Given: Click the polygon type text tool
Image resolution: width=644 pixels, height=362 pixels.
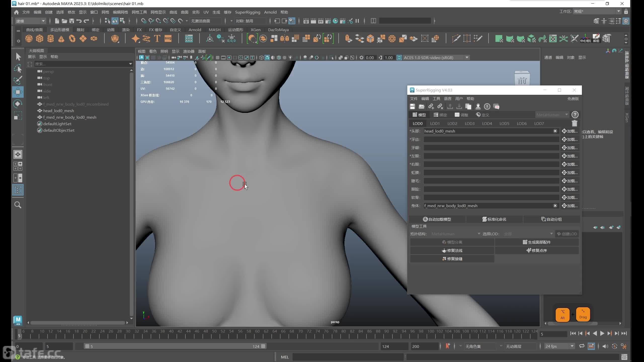Looking at the screenshot, I should click(157, 39).
